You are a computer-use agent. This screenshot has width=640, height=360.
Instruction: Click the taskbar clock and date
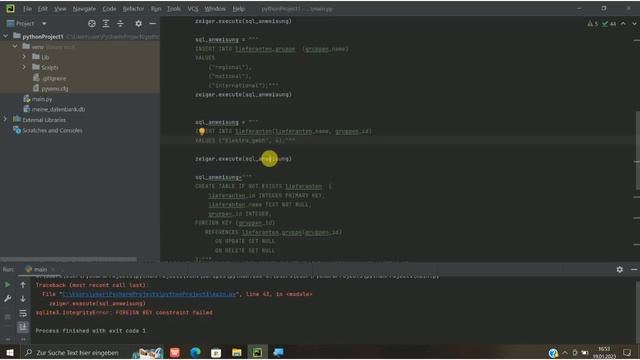tap(604, 353)
